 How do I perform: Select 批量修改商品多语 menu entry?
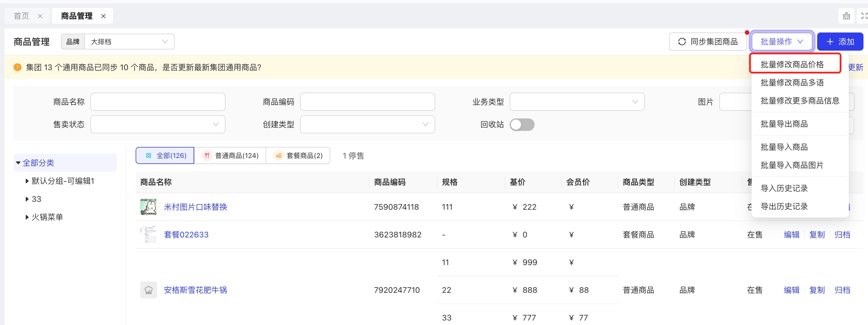coord(792,83)
